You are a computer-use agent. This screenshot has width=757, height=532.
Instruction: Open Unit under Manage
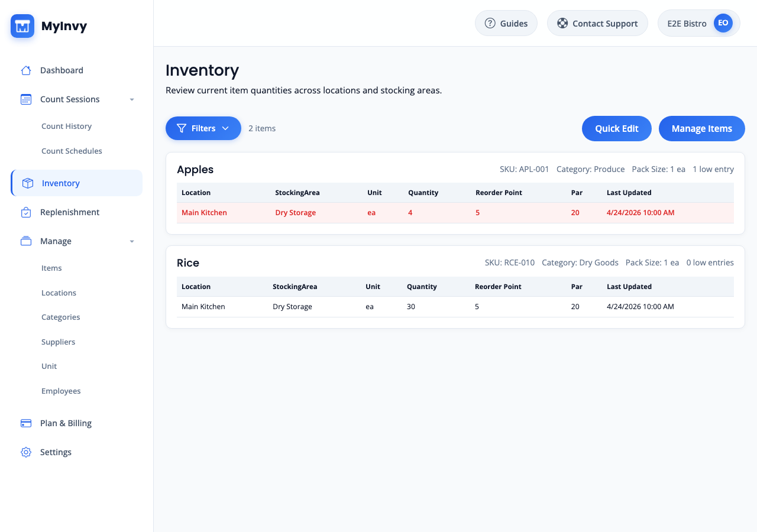coord(49,366)
